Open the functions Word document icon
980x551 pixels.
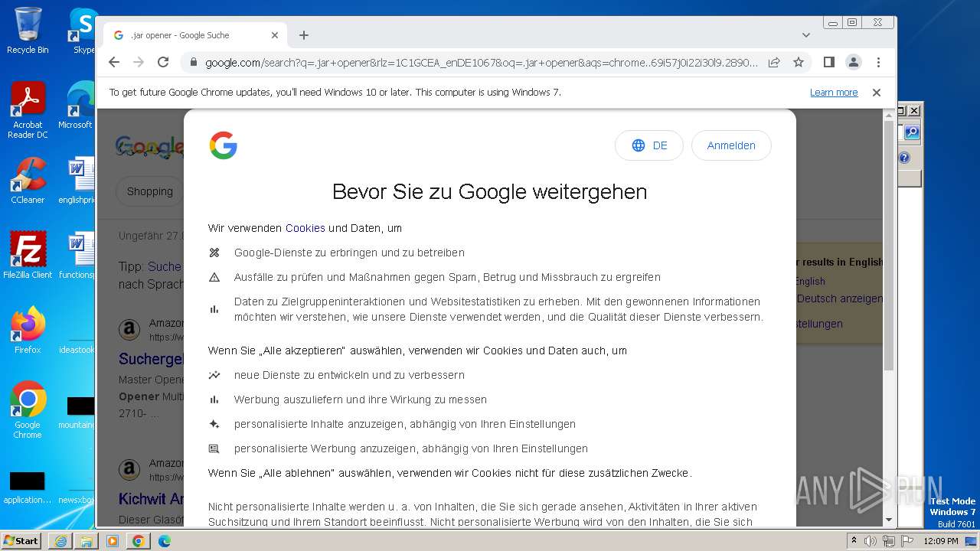click(x=78, y=256)
